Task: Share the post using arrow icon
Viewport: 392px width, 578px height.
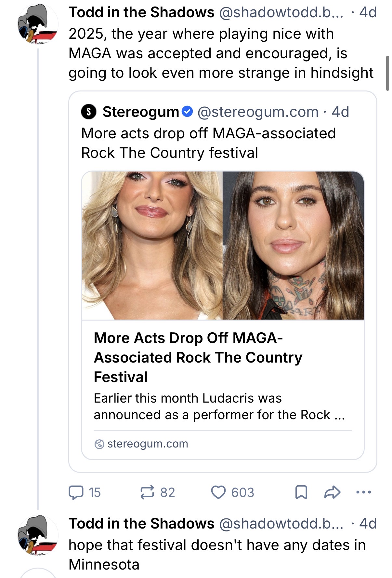Action: [332, 492]
